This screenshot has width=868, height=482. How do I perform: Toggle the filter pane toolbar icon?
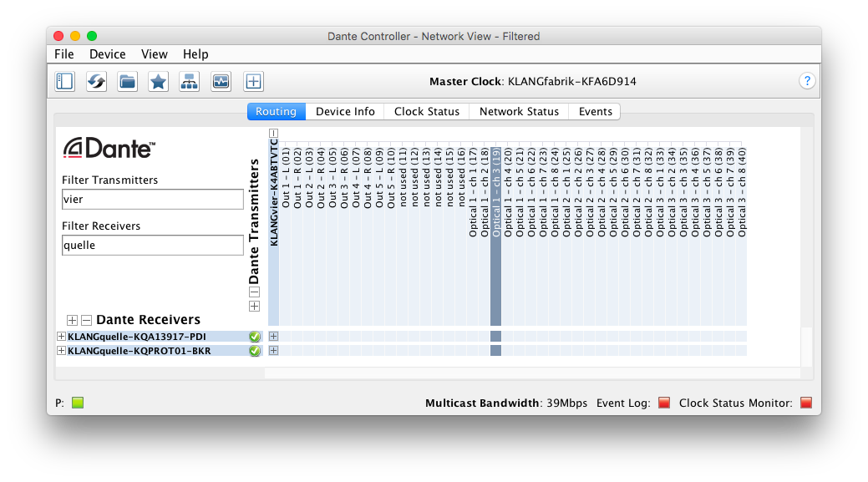tap(65, 81)
